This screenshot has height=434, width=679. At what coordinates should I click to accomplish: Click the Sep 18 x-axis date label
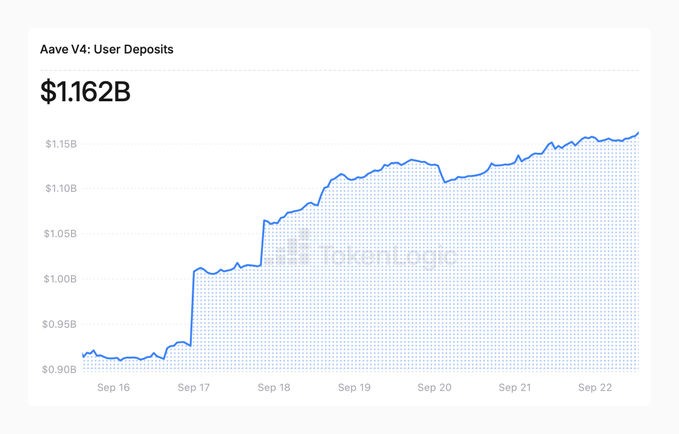tap(274, 387)
